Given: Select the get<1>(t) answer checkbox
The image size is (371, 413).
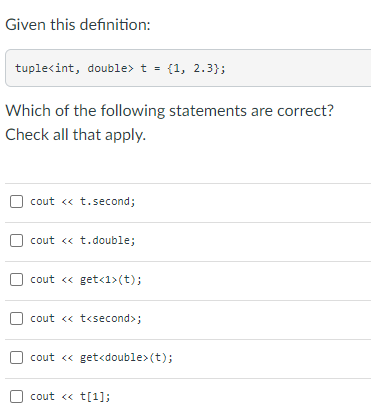Looking at the screenshot, I should [16, 279].
